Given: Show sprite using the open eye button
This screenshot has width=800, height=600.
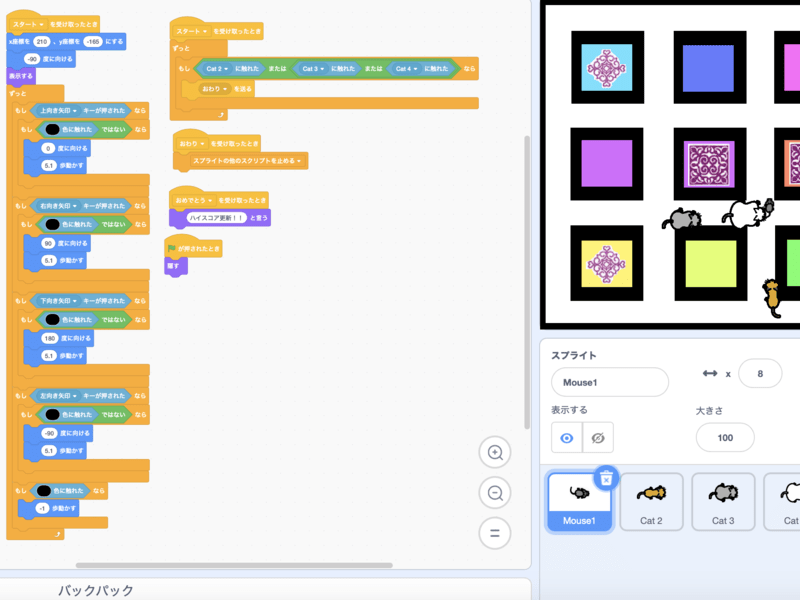Looking at the screenshot, I should 567,438.
